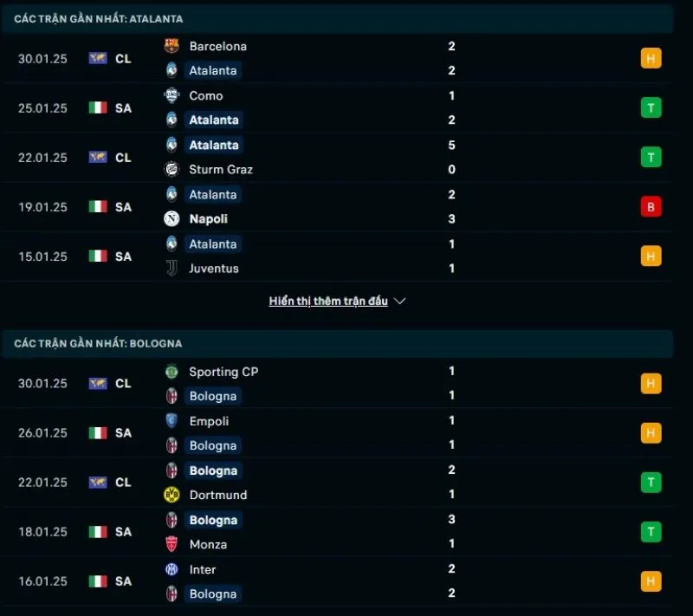Click the Barcelona club crest icon
Screen dimensions: 693x616
(x=172, y=46)
